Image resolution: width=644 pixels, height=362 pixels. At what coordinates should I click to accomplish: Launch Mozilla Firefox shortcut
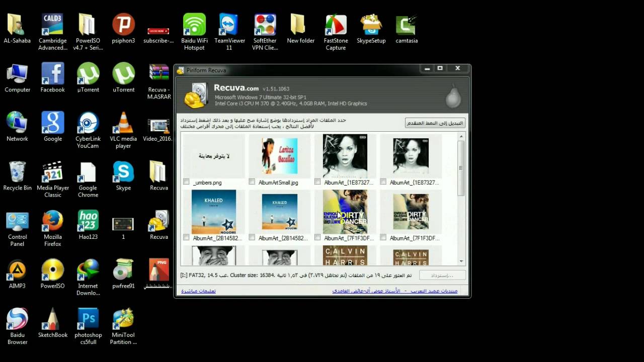[x=53, y=229]
